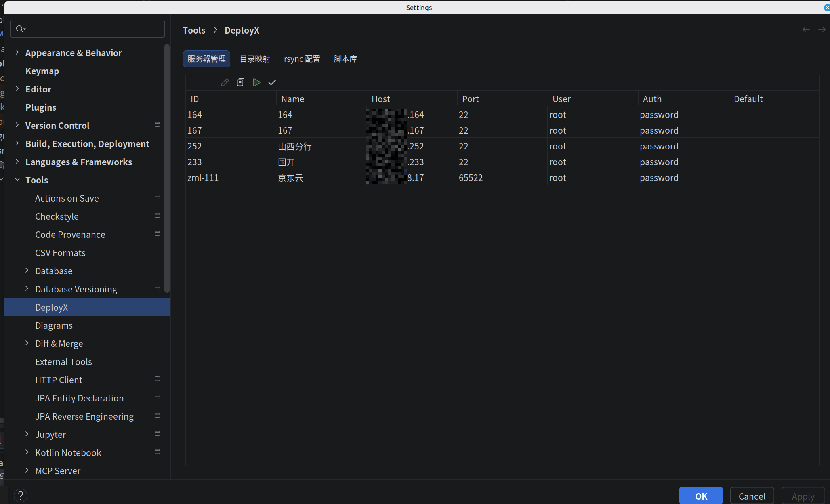Open the 脚本库 tab
This screenshot has height=504, width=830.
click(x=346, y=59)
